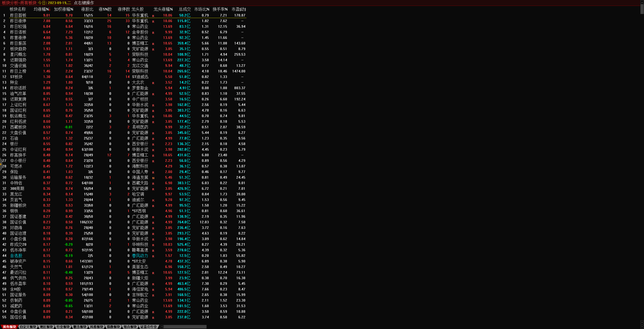Click the K marker next to 迪威尔
The width and height of the screenshot is (644, 329).
tap(153, 200)
